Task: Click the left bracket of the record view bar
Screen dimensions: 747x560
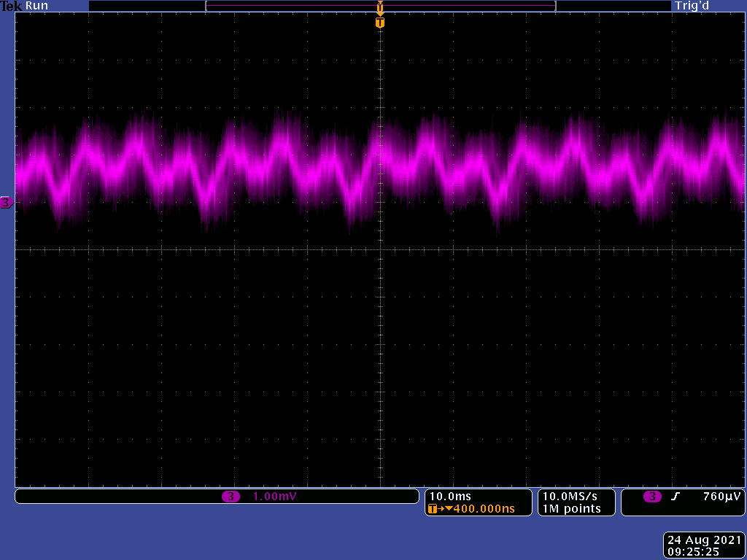Action: [207, 6]
